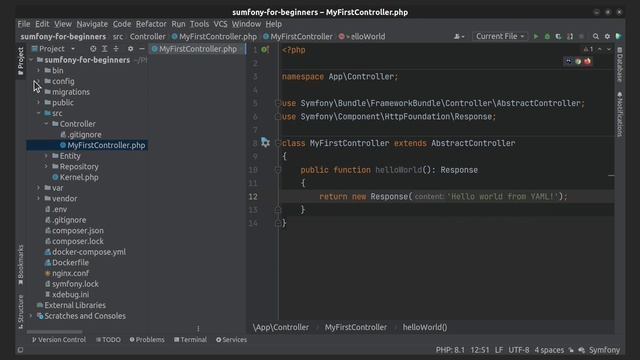Expand the Repository folder
Viewport: 640px width, 360px height.
(46, 167)
